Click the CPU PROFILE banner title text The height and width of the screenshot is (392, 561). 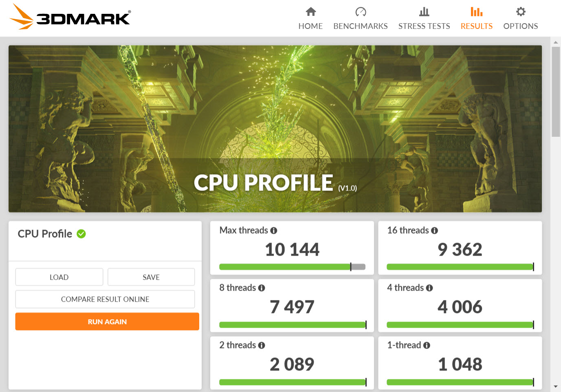263,183
